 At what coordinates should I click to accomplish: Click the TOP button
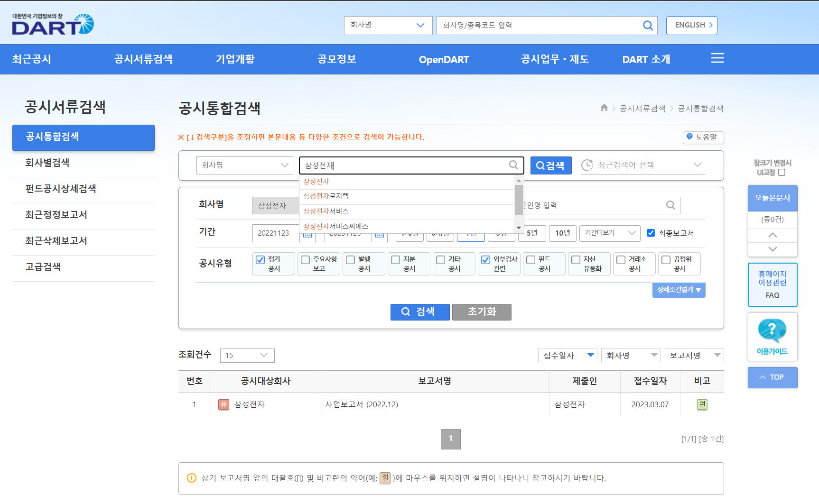point(772,377)
